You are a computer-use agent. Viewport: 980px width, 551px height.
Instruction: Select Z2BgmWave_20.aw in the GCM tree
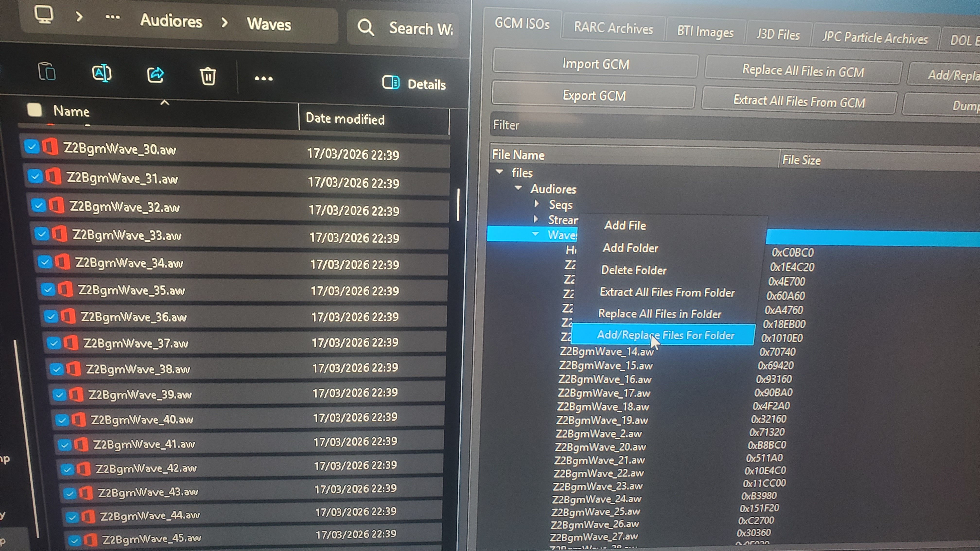(600, 447)
